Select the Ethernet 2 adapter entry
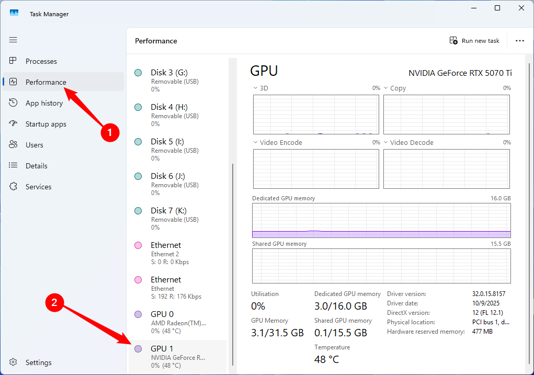534x375 pixels. (177, 253)
